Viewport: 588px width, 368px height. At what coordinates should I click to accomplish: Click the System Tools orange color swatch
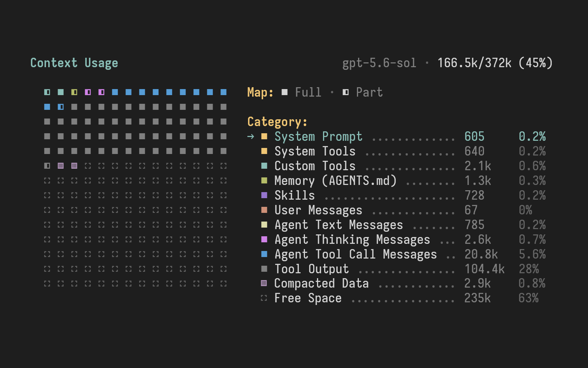click(264, 151)
